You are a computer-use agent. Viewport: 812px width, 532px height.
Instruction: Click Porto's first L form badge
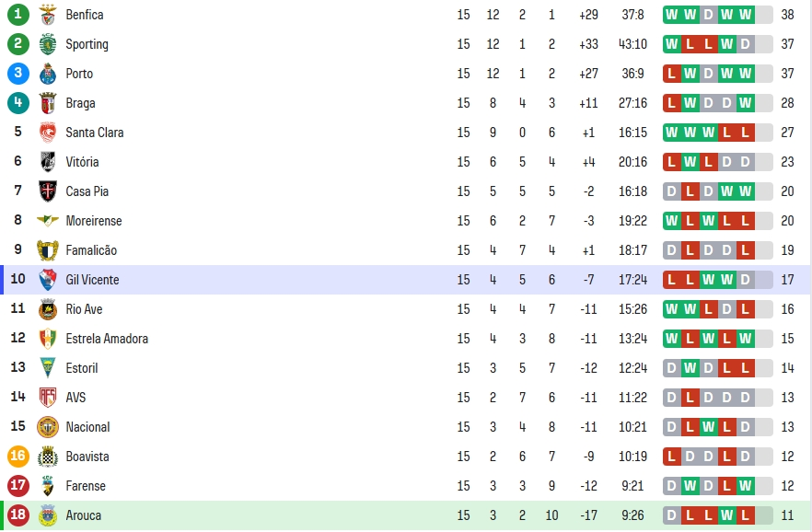coord(672,74)
